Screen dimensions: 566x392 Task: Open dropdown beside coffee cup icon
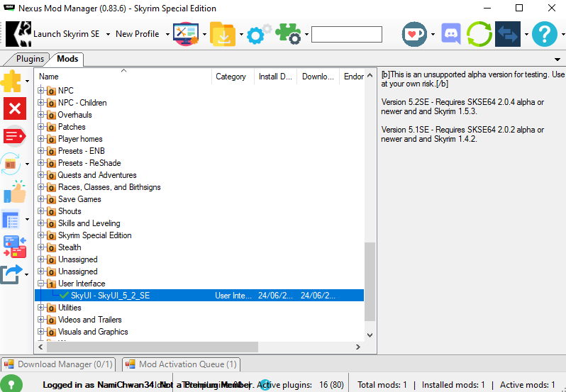(x=433, y=35)
